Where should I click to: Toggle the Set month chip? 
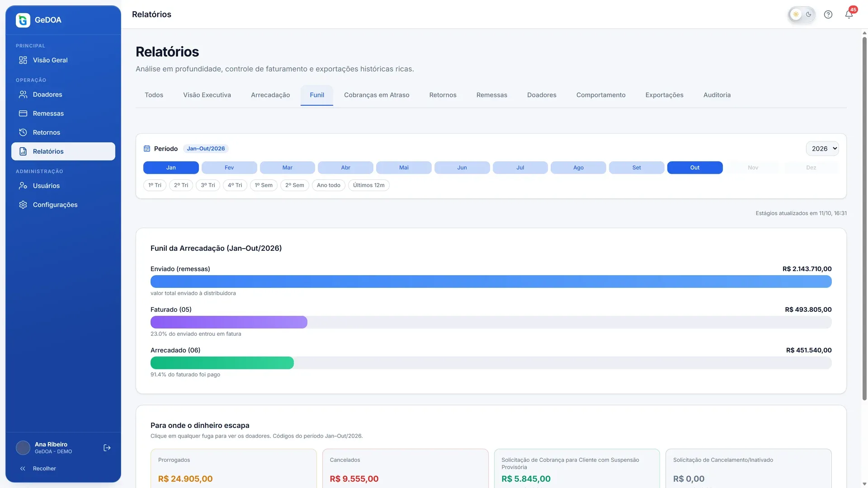pos(637,168)
